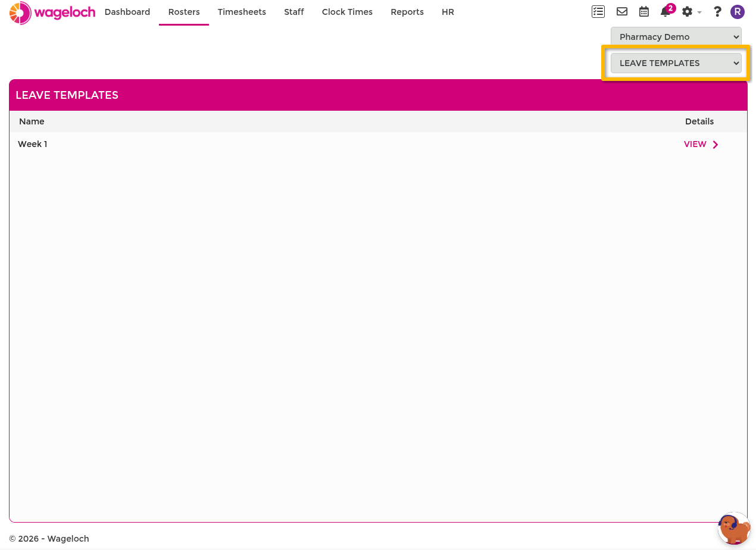Click the Details column header
This screenshot has width=756, height=550.
699,121
